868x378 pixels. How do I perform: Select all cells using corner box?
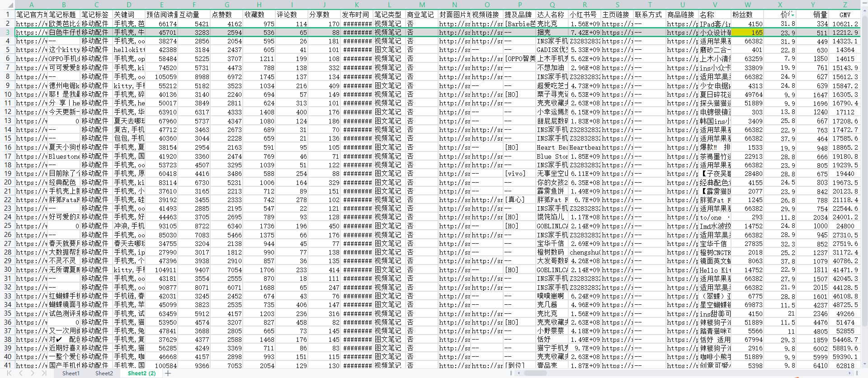pos(7,5)
